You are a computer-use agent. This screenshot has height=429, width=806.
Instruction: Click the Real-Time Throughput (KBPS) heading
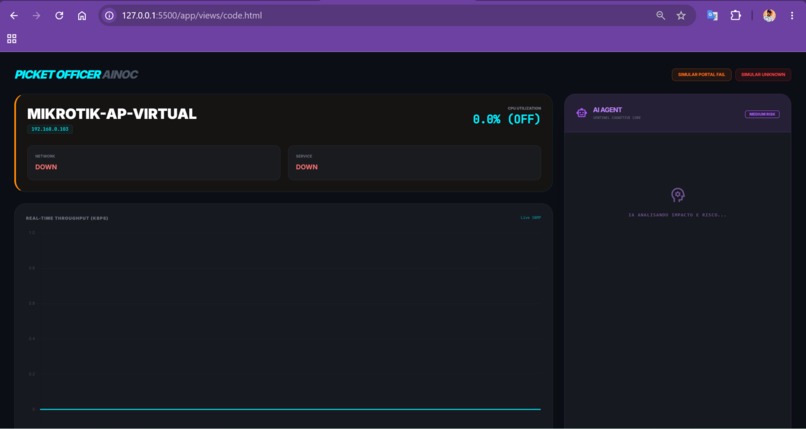tap(67, 218)
